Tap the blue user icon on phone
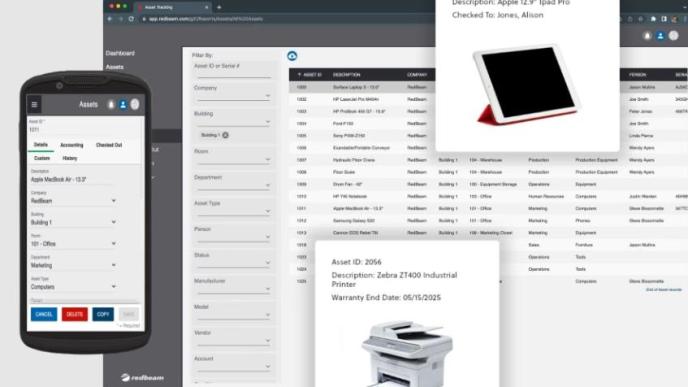This screenshot has width=688, height=387. [x=123, y=104]
